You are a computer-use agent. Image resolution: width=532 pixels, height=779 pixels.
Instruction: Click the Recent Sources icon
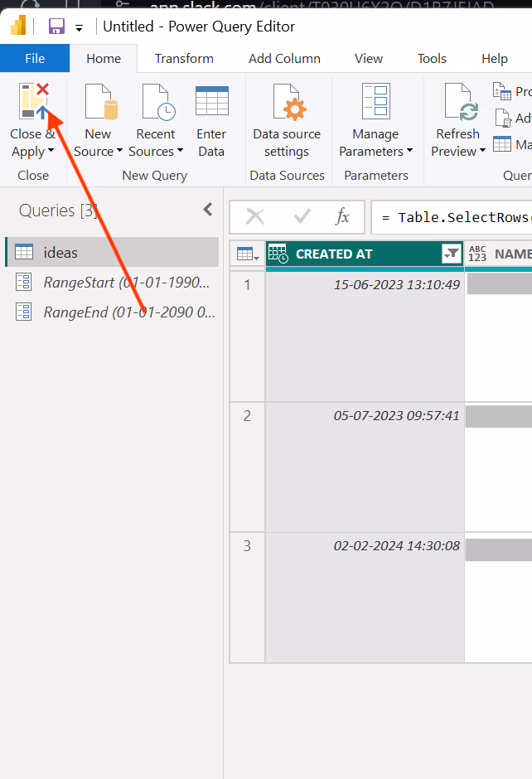pyautogui.click(x=158, y=102)
